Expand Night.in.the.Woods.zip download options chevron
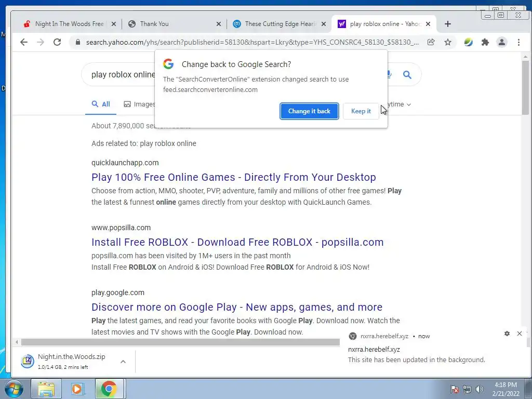 coord(123,362)
